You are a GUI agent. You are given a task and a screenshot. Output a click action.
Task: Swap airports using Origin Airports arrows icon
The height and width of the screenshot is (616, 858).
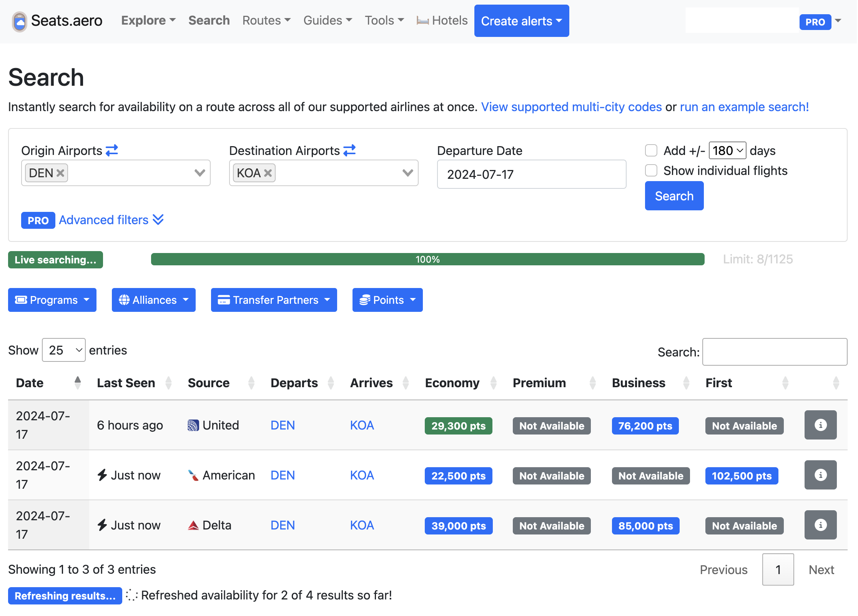pos(112,150)
